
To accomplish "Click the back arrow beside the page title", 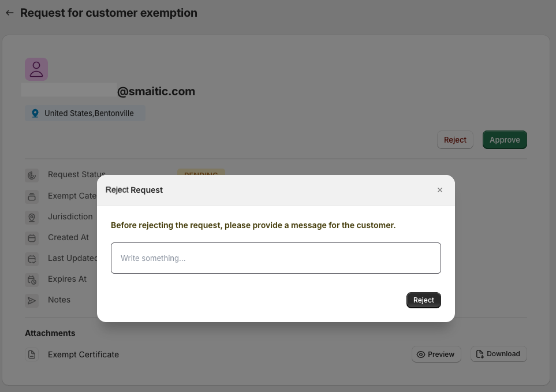I will click(10, 13).
